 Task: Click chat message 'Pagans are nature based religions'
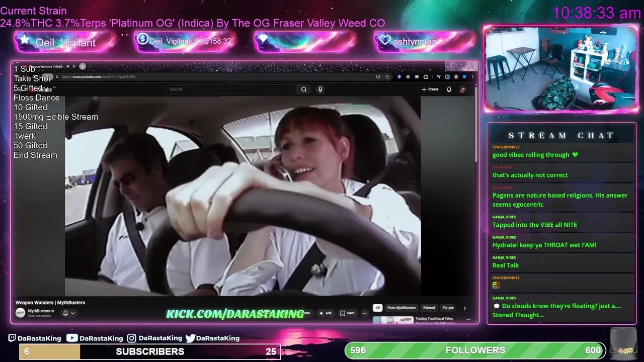point(560,200)
